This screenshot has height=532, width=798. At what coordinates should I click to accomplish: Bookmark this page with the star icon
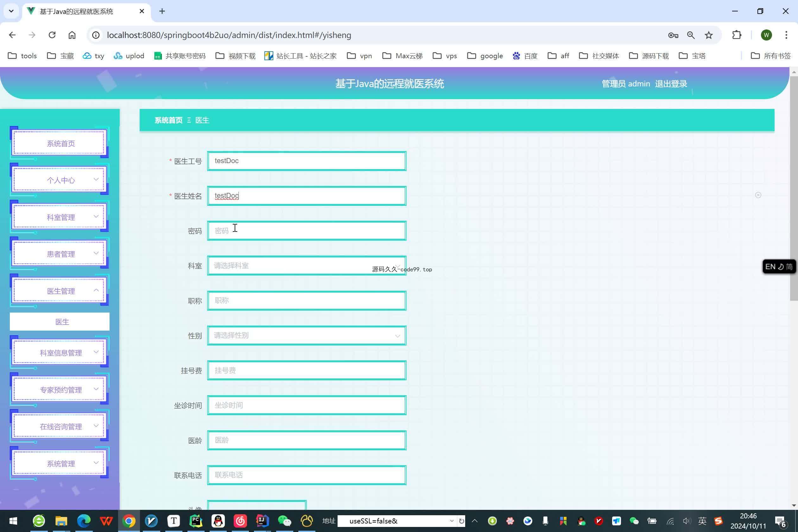pos(709,35)
